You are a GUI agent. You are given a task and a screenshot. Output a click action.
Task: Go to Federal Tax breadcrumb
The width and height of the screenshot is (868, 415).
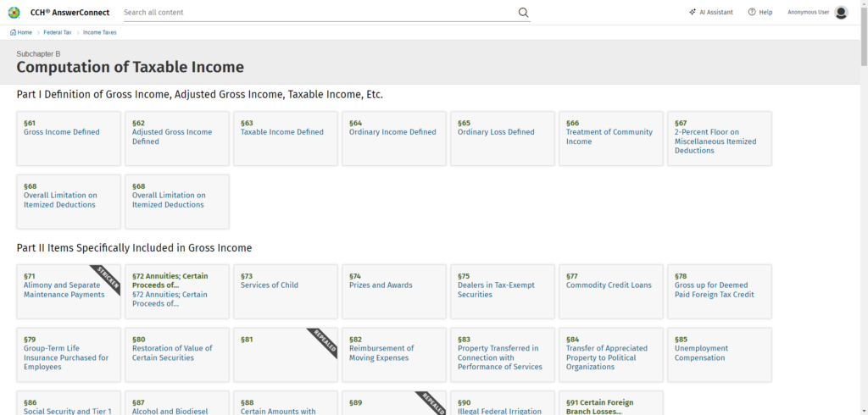click(x=57, y=32)
